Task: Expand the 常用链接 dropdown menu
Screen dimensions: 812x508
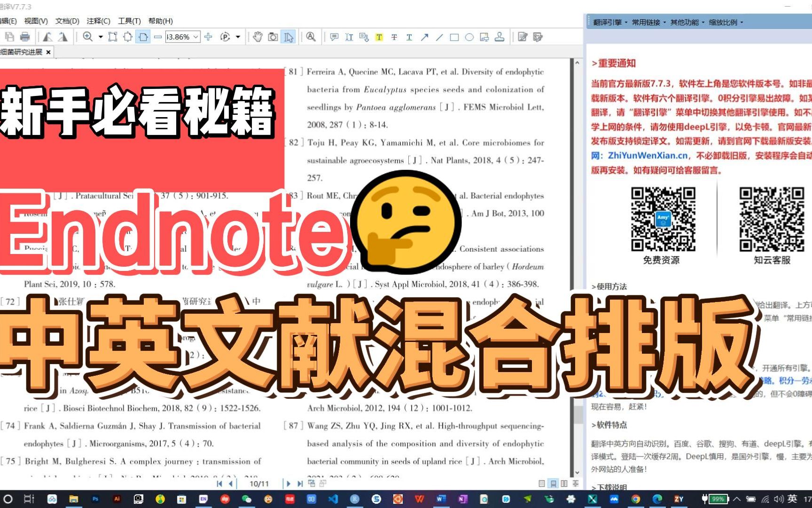Action: tap(648, 22)
